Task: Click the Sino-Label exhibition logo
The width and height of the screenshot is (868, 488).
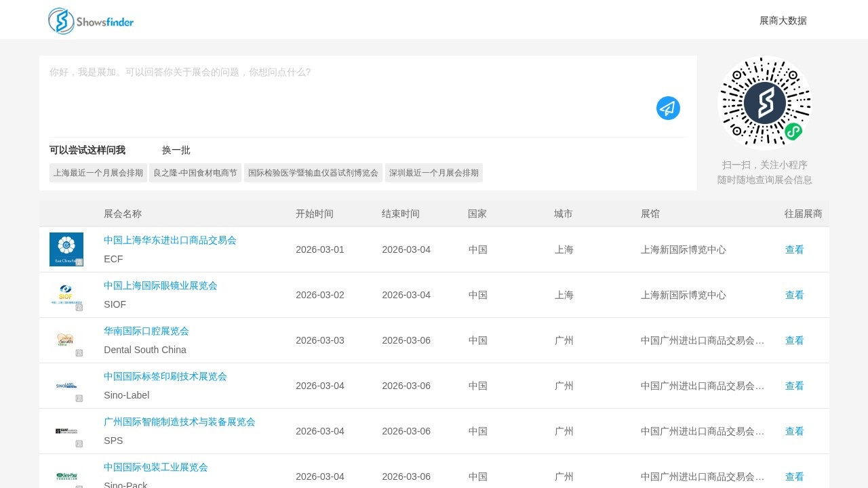Action: 66,386
